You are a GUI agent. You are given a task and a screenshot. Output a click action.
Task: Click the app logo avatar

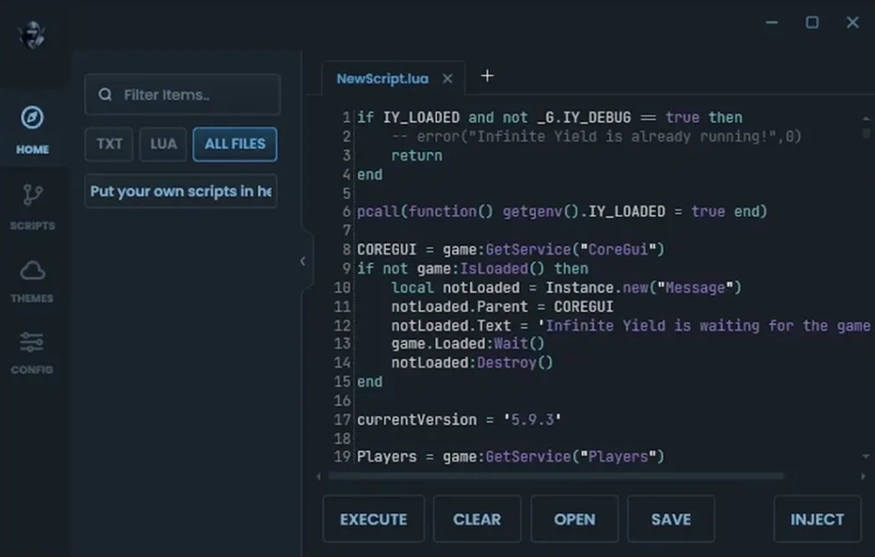tap(32, 35)
